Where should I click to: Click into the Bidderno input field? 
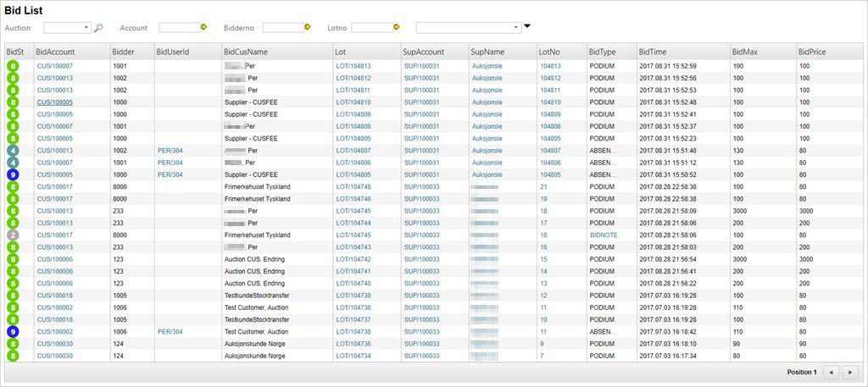[x=282, y=28]
